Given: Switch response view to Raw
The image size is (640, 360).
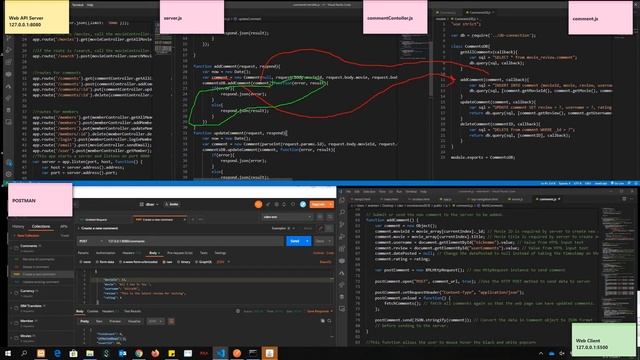Looking at the screenshot, I should [x=99, y=321].
